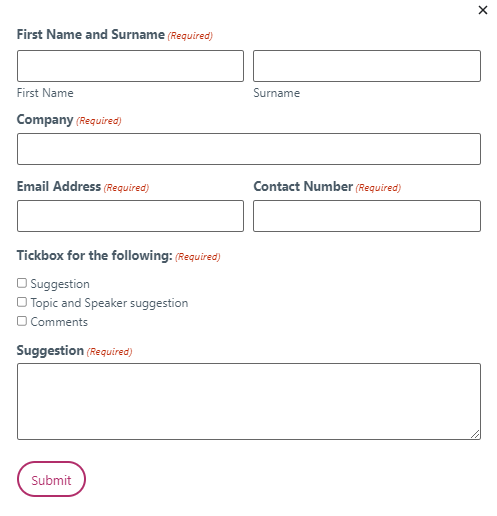Select the Company input field
Screen dimensions: 497x516
(249, 149)
